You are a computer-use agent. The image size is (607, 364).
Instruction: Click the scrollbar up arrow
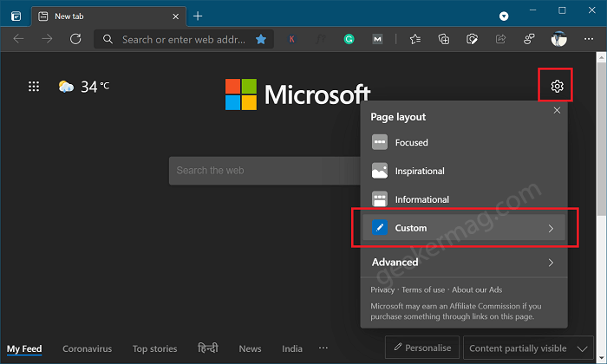[x=601, y=58]
